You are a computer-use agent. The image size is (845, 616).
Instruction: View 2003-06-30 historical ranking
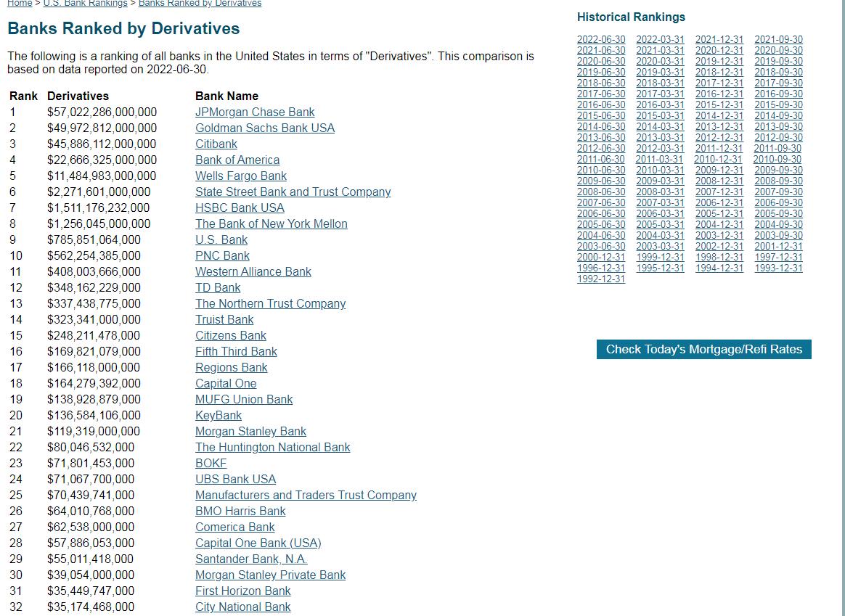click(x=601, y=246)
